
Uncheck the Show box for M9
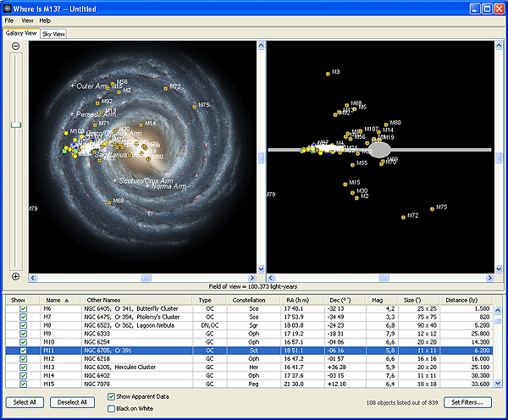(23, 334)
